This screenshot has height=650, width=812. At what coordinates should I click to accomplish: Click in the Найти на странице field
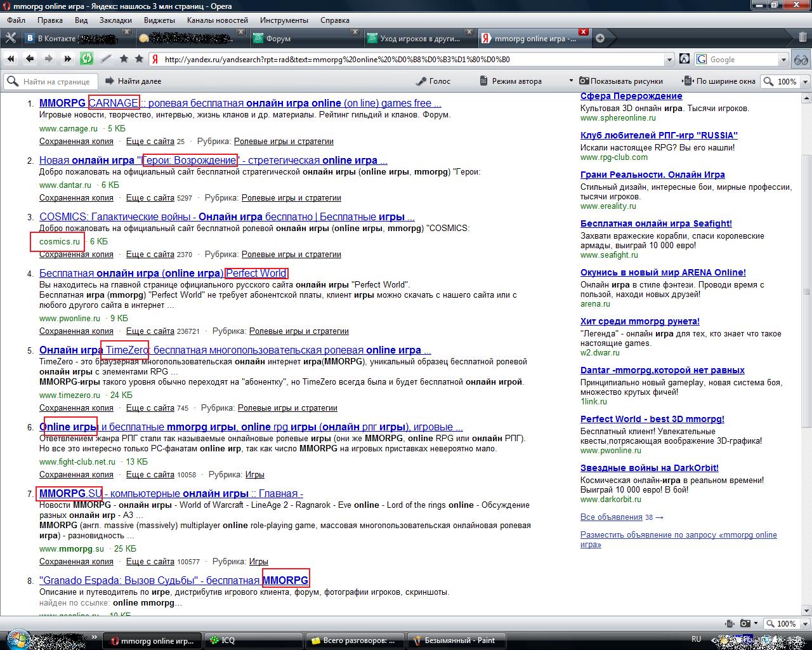pyautogui.click(x=56, y=82)
